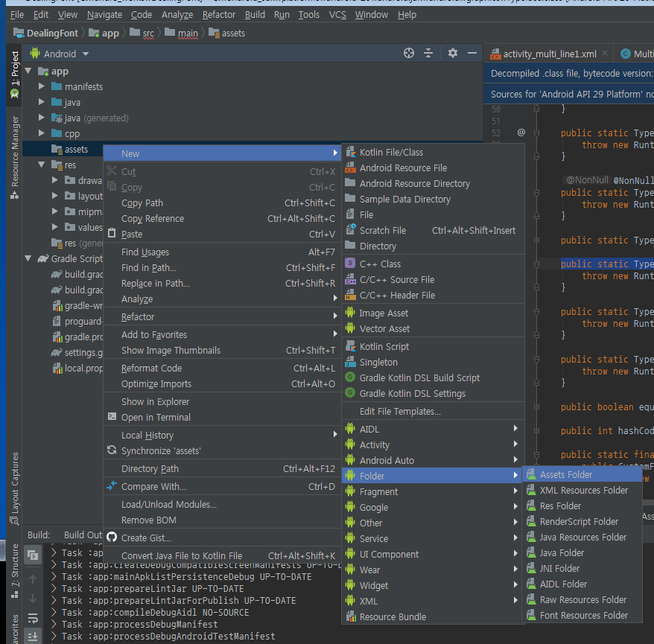Screen dimensions: 654x644
Task: Choose JNI Folder option
Action: 582,568
